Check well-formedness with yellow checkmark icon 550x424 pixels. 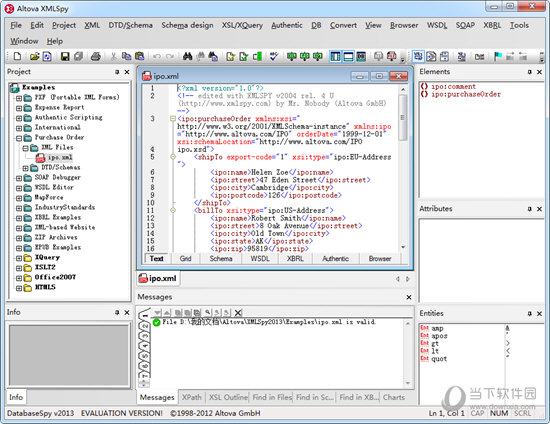click(230, 56)
